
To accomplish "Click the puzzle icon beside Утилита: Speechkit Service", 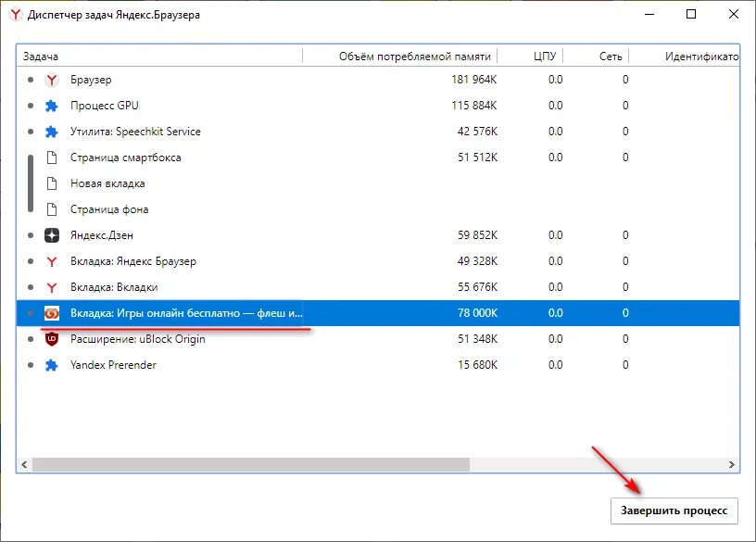I will (x=52, y=132).
